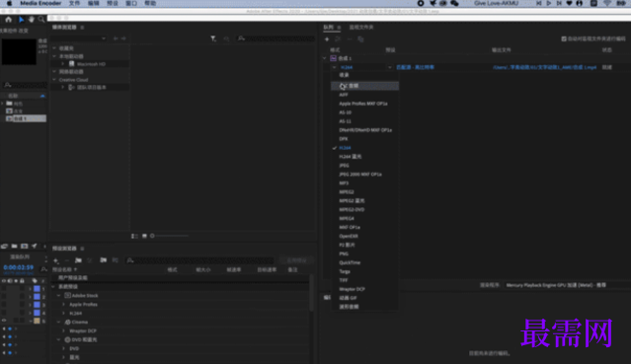Go back with Media Browser left arrow
Screen dimensions: 631x364
click(x=116, y=38)
